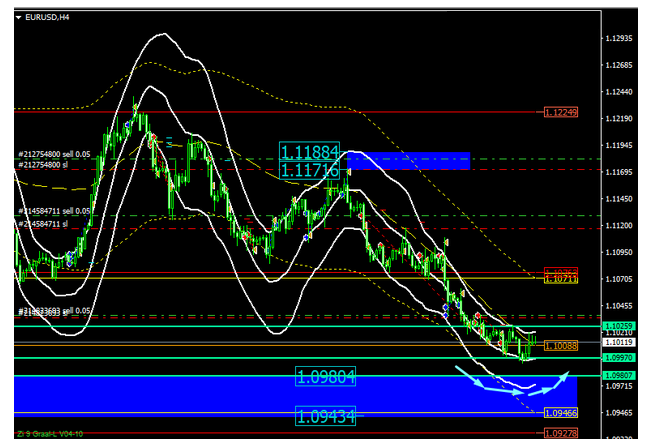Image resolution: width=652 pixels, height=447 pixels.
Task: Select the 1.11716 cyan price label
Action: point(309,171)
